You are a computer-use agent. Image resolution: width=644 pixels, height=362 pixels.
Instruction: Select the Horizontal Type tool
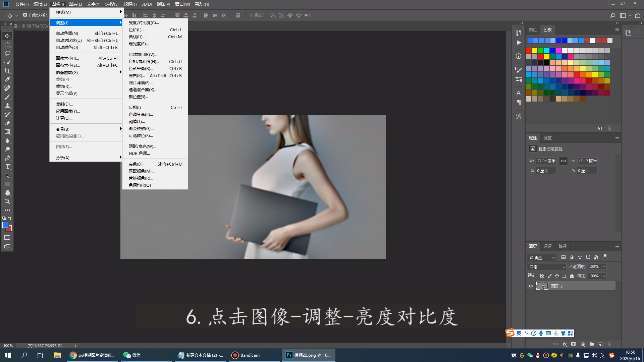click(7, 166)
